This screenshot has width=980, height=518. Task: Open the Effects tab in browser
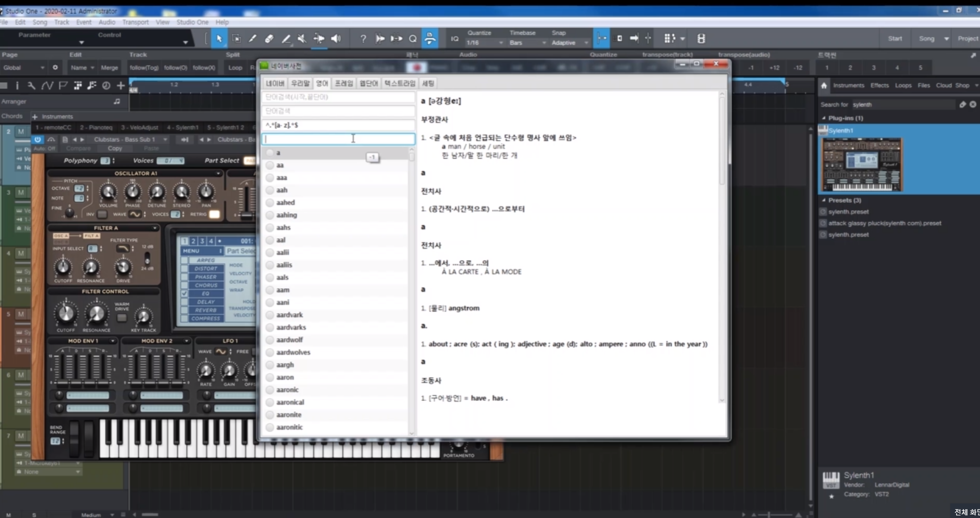tap(880, 85)
